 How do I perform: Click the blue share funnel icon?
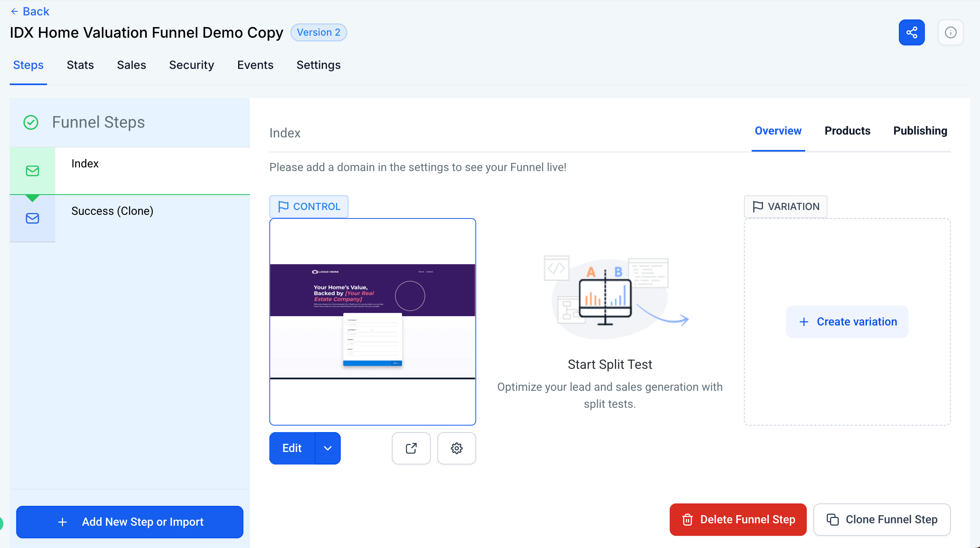pos(911,32)
